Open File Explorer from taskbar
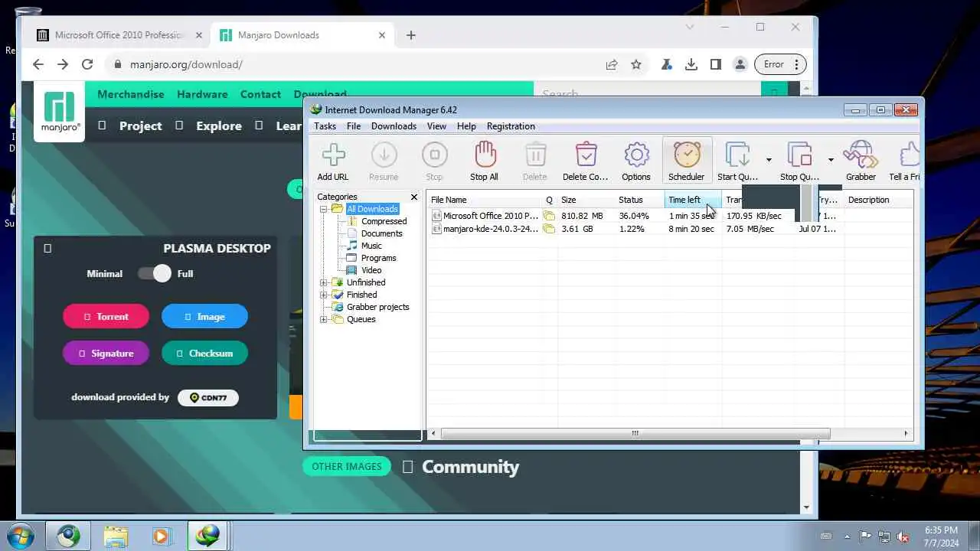This screenshot has width=980, height=551. pyautogui.click(x=116, y=536)
